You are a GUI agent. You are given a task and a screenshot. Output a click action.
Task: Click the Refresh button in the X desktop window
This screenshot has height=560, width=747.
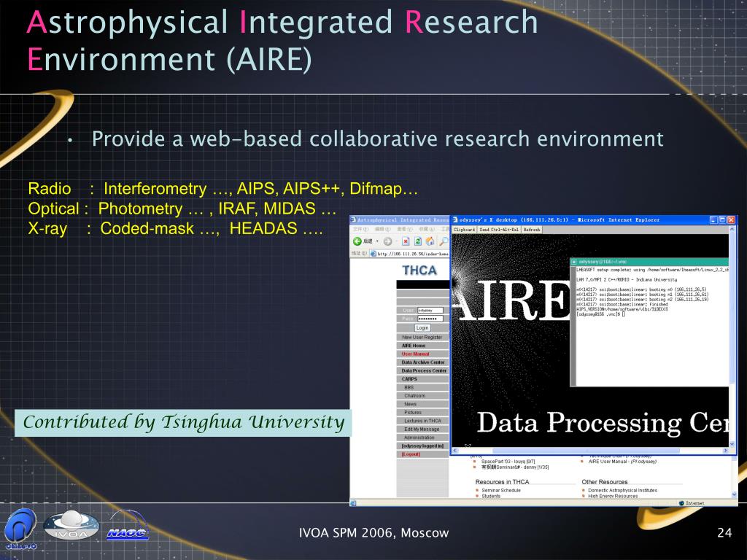(x=532, y=230)
